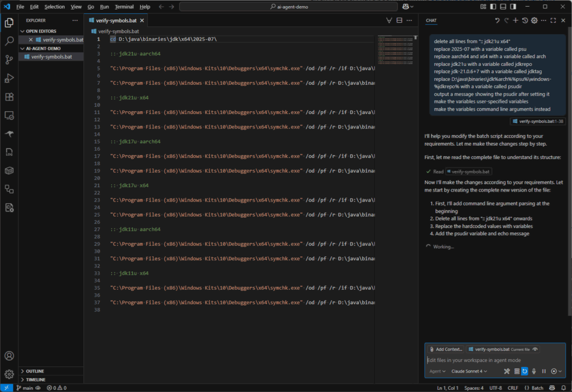
Task: Start a new chat with plus icon
Action: pos(516,21)
